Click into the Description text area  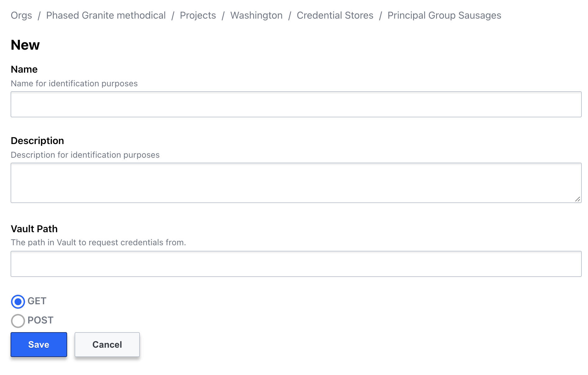[296, 183]
